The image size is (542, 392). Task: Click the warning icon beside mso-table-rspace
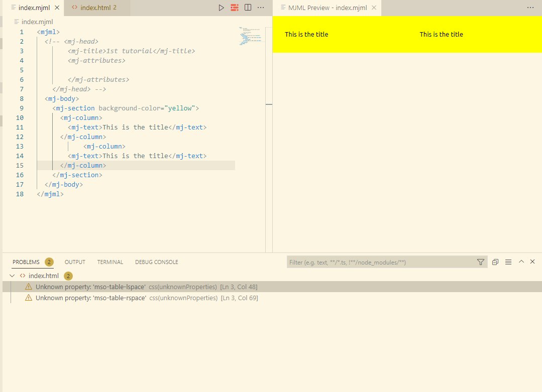29,298
